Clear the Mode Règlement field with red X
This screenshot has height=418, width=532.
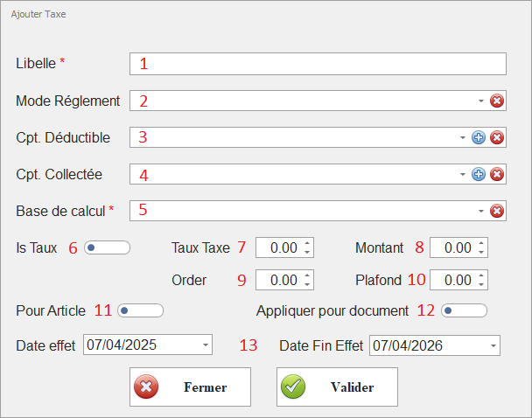[497, 101]
